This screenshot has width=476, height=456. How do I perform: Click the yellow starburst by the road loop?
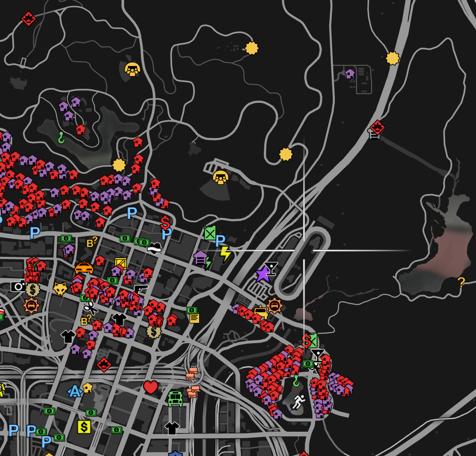pyautogui.click(x=286, y=154)
